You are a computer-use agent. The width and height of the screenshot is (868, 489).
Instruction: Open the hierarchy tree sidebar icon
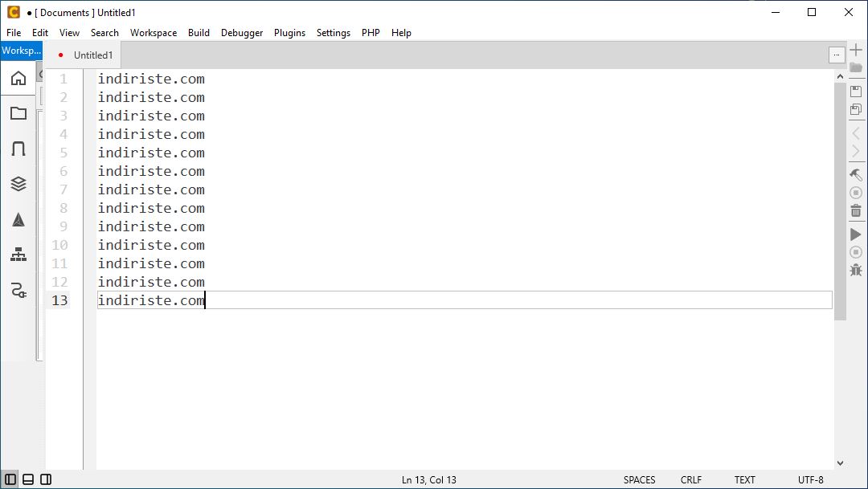pos(18,255)
